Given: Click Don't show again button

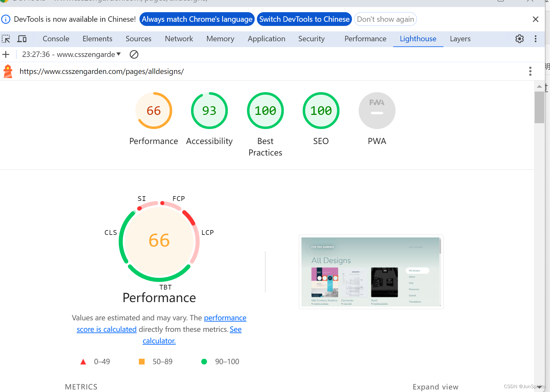Looking at the screenshot, I should tap(386, 19).
